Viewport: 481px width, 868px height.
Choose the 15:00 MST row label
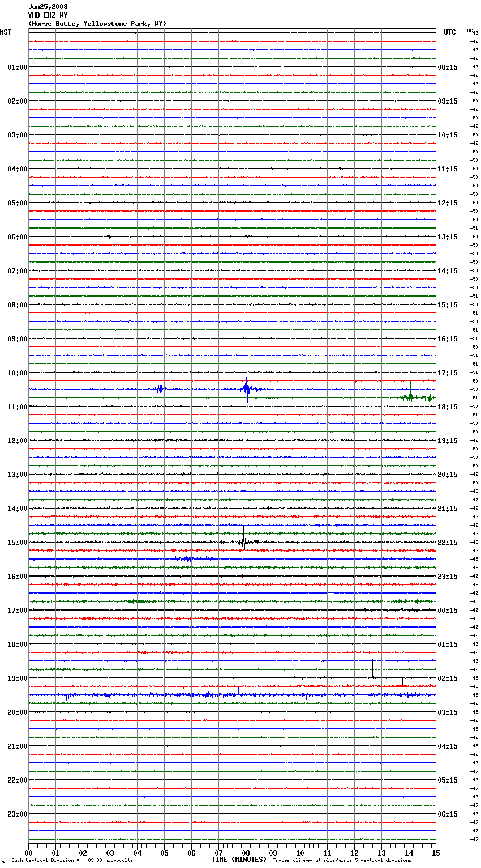click(x=18, y=543)
